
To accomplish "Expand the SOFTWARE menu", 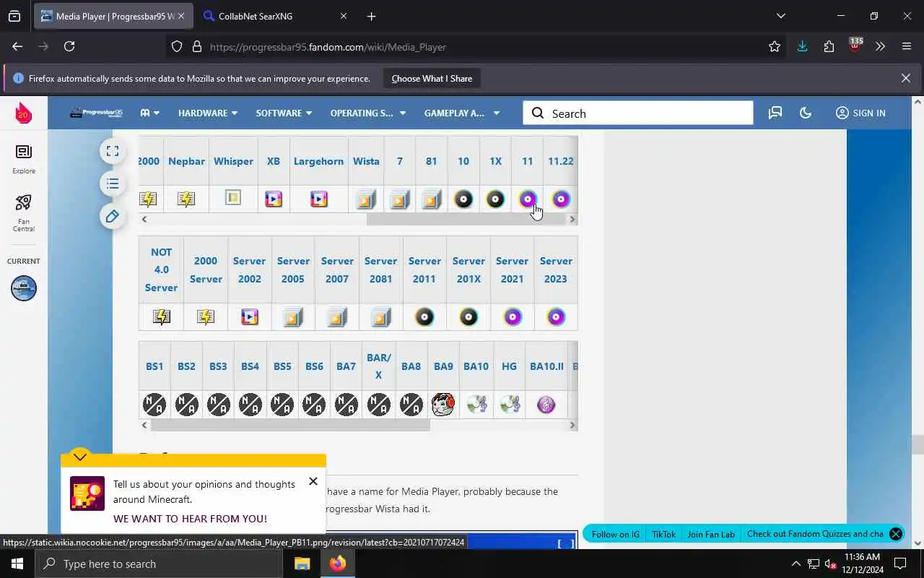I will click(284, 113).
